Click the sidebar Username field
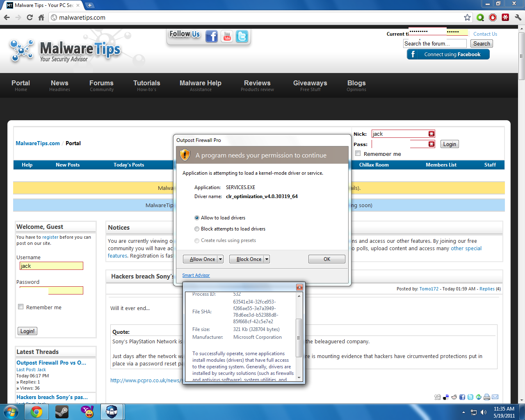Screen dimensions: 525x420 point(51,266)
